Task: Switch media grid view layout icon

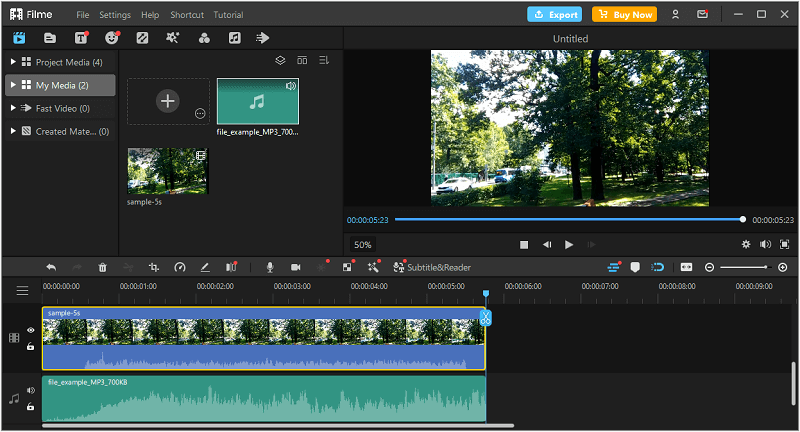Action: click(302, 61)
